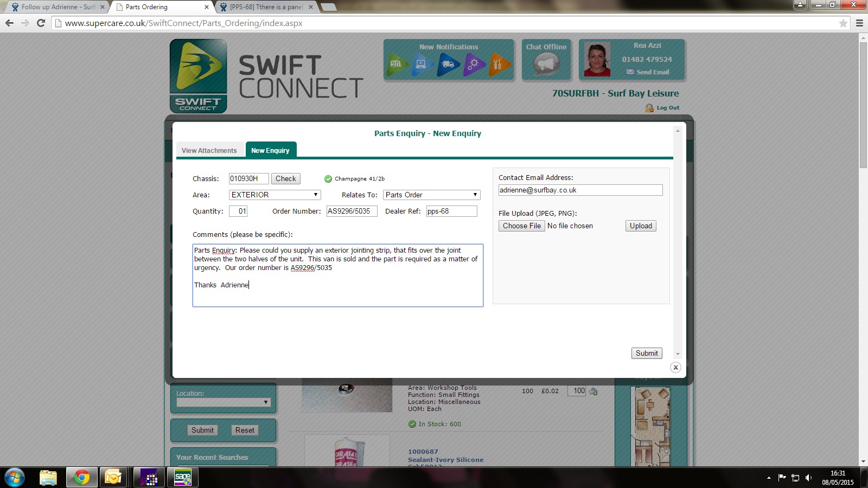Viewport: 868px width, 488px height.
Task: Click the Log Out padlock icon
Action: (649, 108)
